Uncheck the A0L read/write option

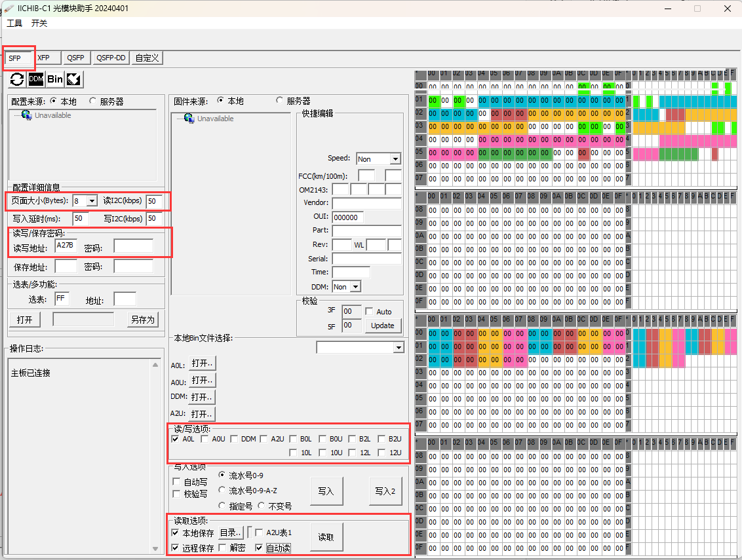coord(175,439)
